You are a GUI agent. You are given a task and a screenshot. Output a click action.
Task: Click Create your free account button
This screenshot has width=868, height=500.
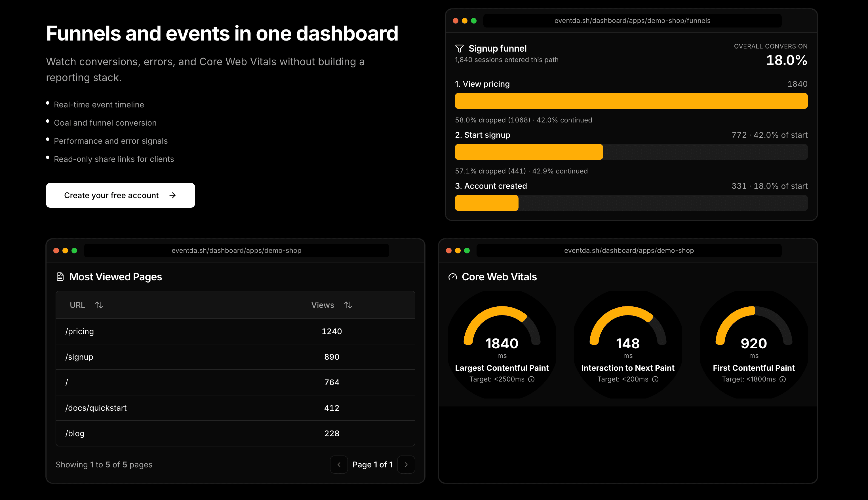[121, 195]
